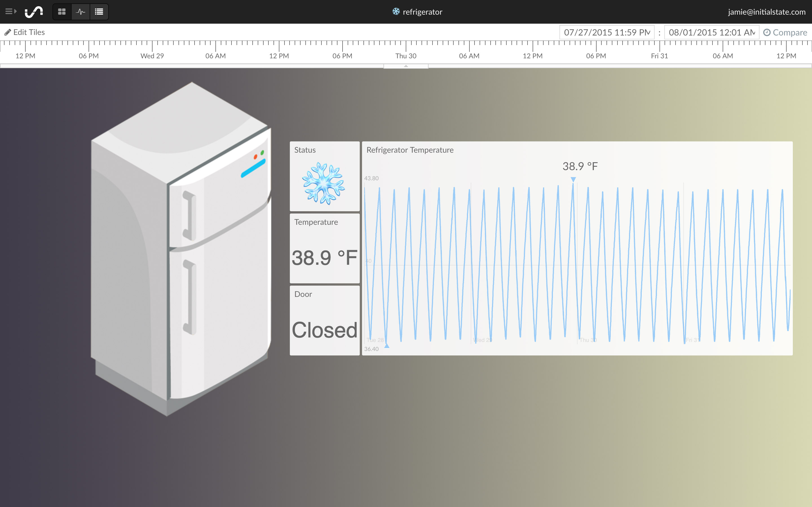The height and width of the screenshot is (507, 812).
Task: Click the end date field 08/01/2015
Action: (711, 32)
